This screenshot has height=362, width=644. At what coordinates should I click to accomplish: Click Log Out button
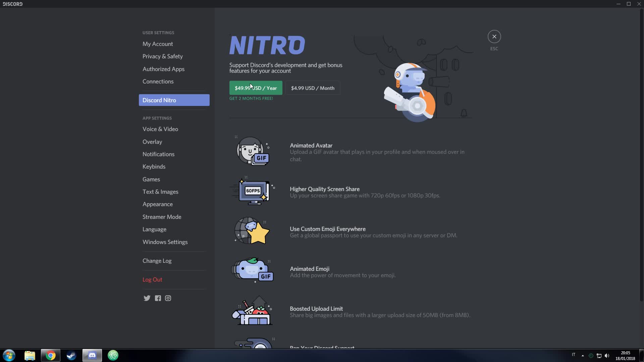point(152,279)
